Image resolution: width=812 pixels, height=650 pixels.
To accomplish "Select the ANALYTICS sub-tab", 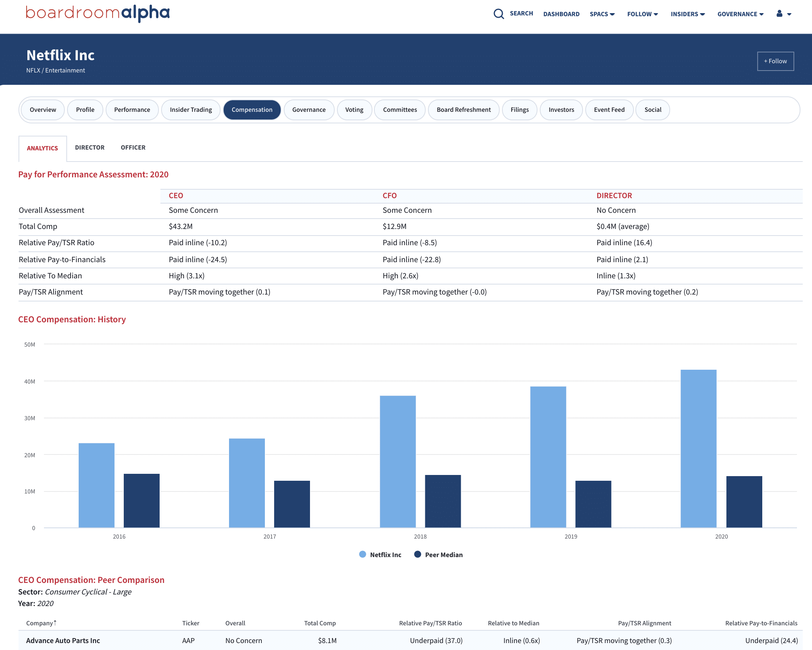I will pyautogui.click(x=42, y=148).
